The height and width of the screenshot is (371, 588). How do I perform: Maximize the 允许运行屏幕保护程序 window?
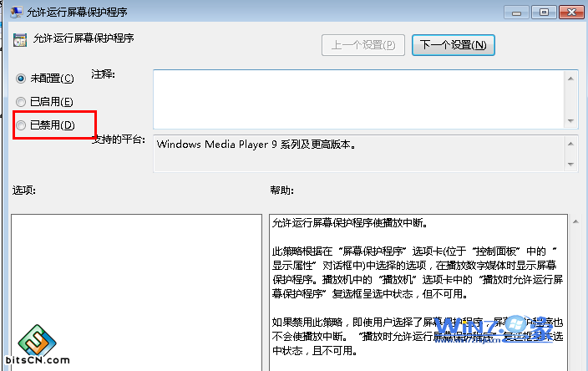pos(544,13)
